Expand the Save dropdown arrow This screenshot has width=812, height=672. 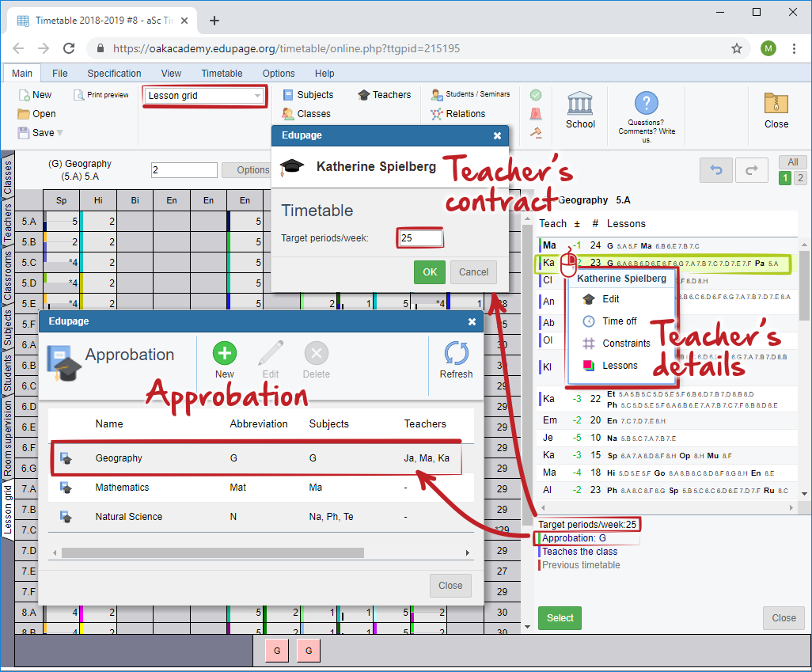(x=59, y=133)
